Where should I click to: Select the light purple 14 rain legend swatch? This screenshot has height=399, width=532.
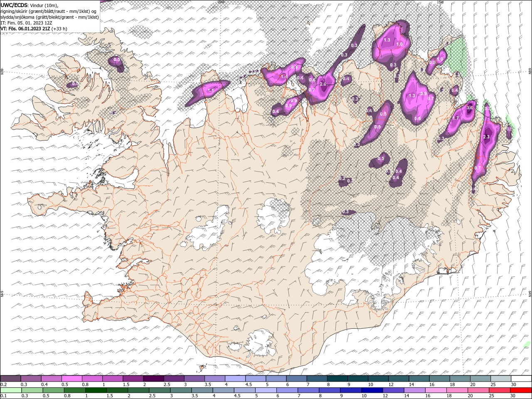414,390
